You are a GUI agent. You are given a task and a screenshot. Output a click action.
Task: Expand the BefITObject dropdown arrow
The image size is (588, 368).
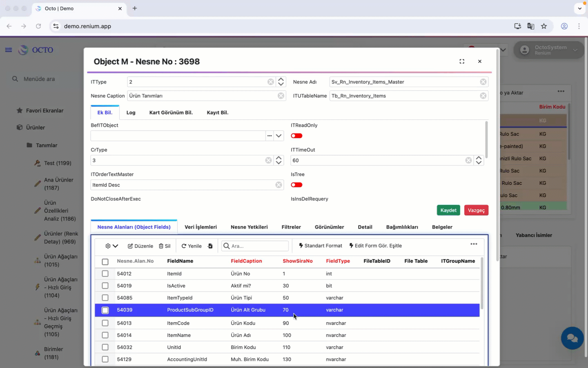(x=279, y=136)
